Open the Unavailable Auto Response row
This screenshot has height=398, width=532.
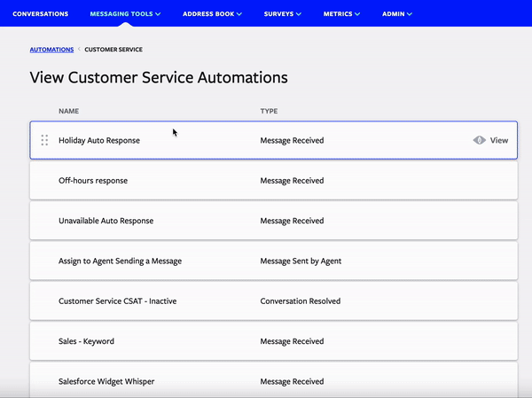[106, 221]
